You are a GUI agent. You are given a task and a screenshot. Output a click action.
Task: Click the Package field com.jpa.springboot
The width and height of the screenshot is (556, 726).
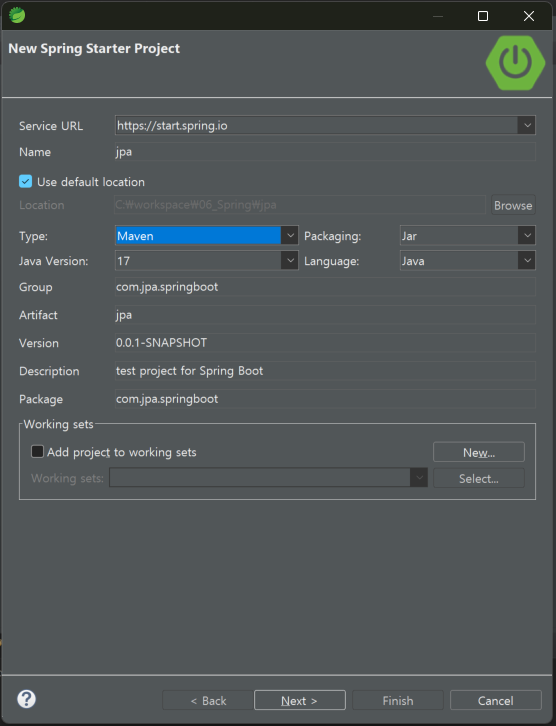coord(325,399)
